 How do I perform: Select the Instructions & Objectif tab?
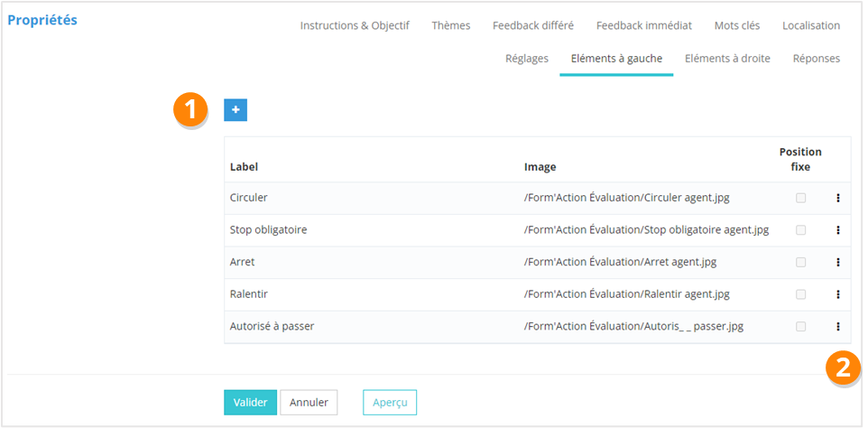[355, 25]
